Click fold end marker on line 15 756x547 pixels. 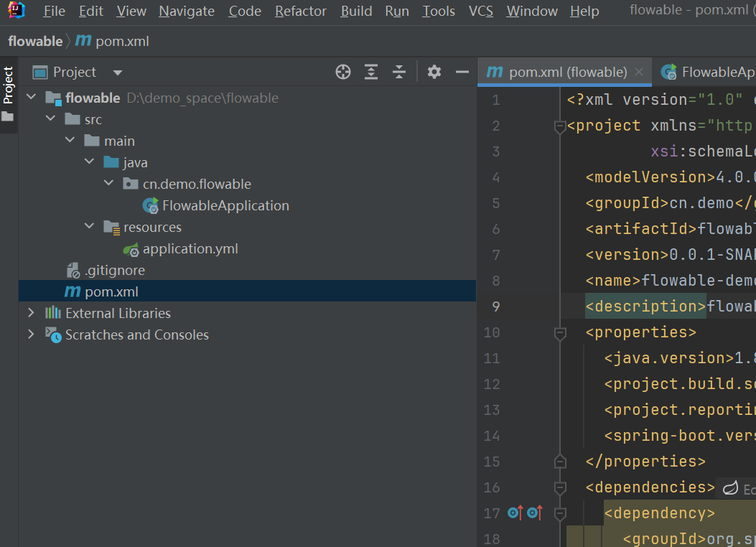560,462
